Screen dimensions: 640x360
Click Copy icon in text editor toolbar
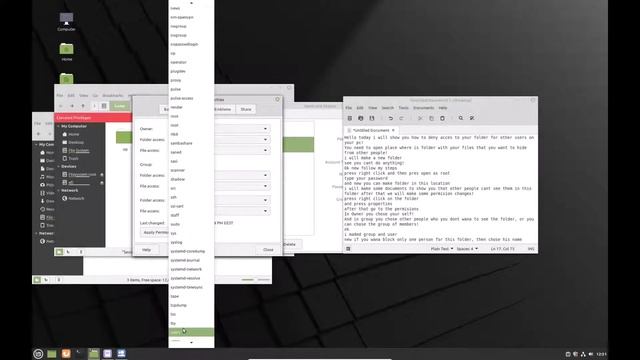[x=431, y=118]
